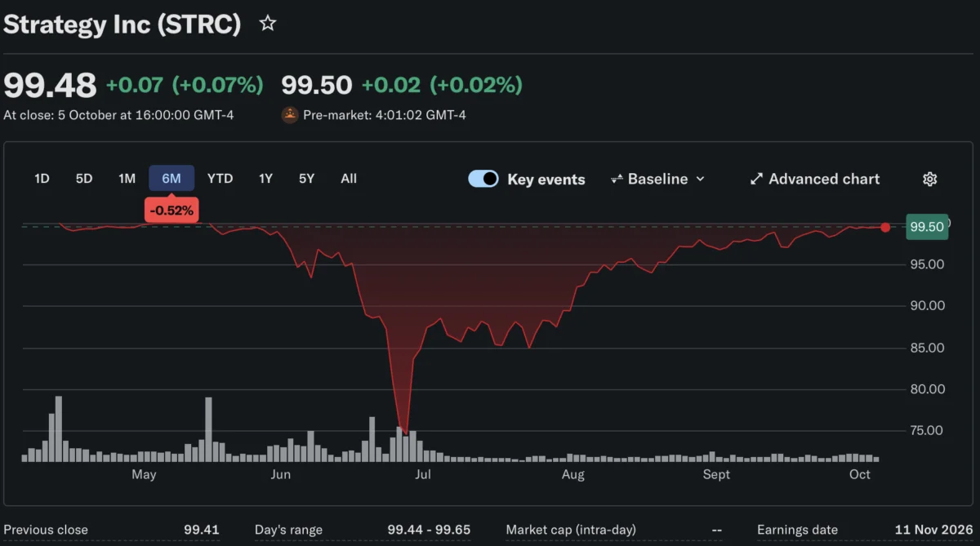
Task: Click the Sept label on the time axis
Action: coord(716,474)
